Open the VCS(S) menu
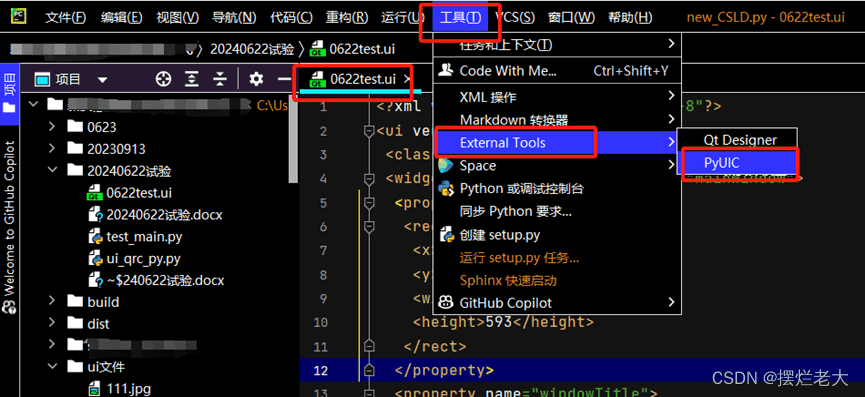This screenshot has height=397, width=865. [x=515, y=18]
